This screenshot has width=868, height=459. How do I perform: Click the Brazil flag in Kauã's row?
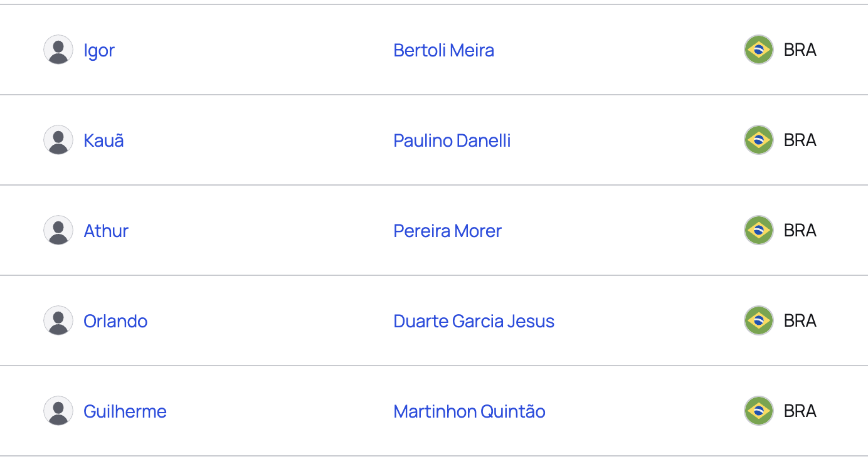point(759,140)
